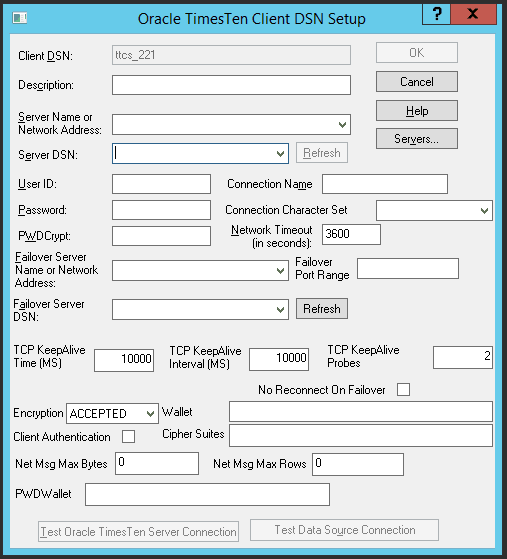The height and width of the screenshot is (559, 507).
Task: Open the Failover Server DSN dropdown
Action: coord(281,309)
